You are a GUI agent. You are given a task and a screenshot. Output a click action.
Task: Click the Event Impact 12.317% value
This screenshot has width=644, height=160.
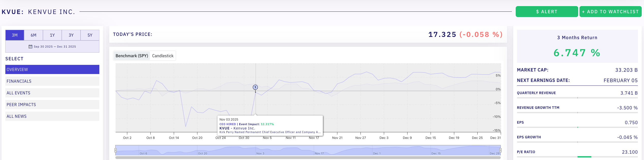point(267,124)
